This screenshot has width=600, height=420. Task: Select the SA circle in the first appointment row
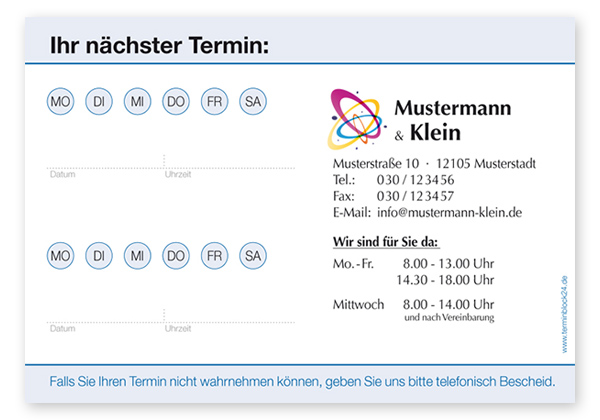pos(253,102)
